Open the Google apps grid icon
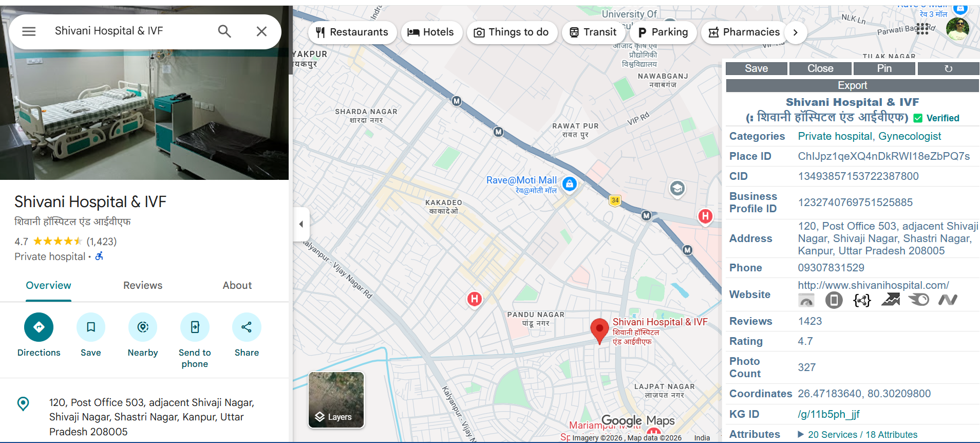 pyautogui.click(x=922, y=29)
